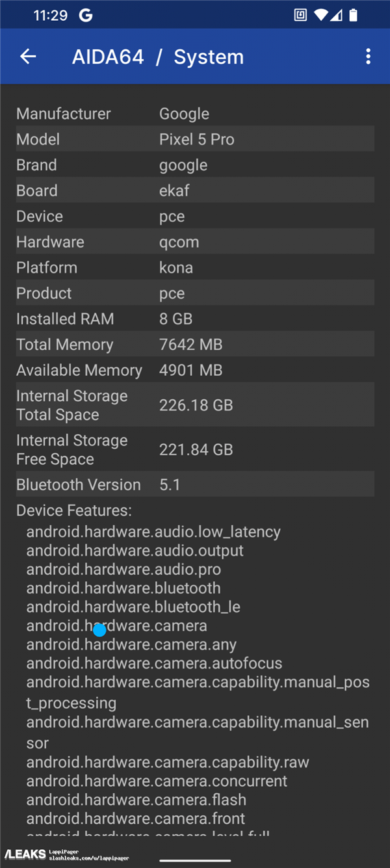Select the Platform row showing kona
This screenshot has width=390, height=868.
pos(195,267)
